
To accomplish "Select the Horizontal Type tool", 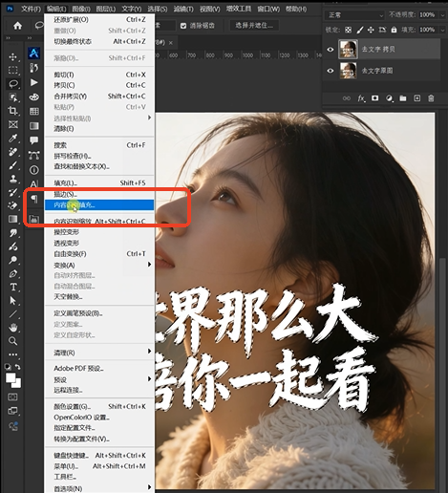I will pos(12,288).
